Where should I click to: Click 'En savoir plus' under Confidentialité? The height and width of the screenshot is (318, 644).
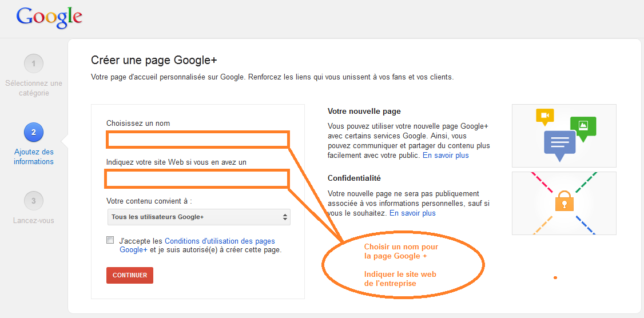point(412,213)
